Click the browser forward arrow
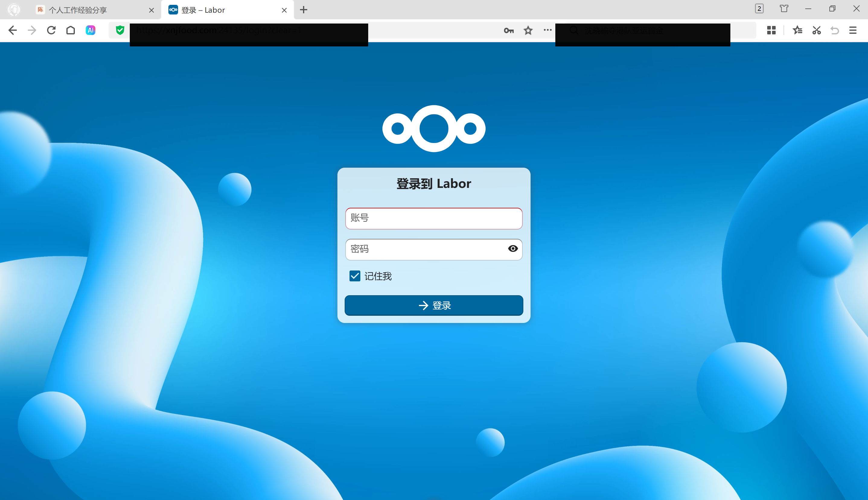 click(32, 30)
